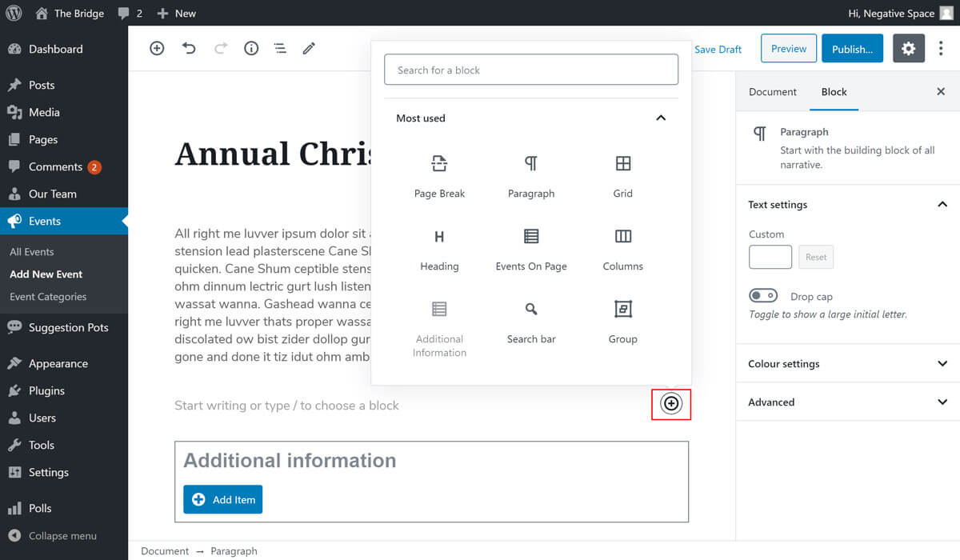Collapse the Most used section
The height and width of the screenshot is (560, 960).
pos(661,118)
